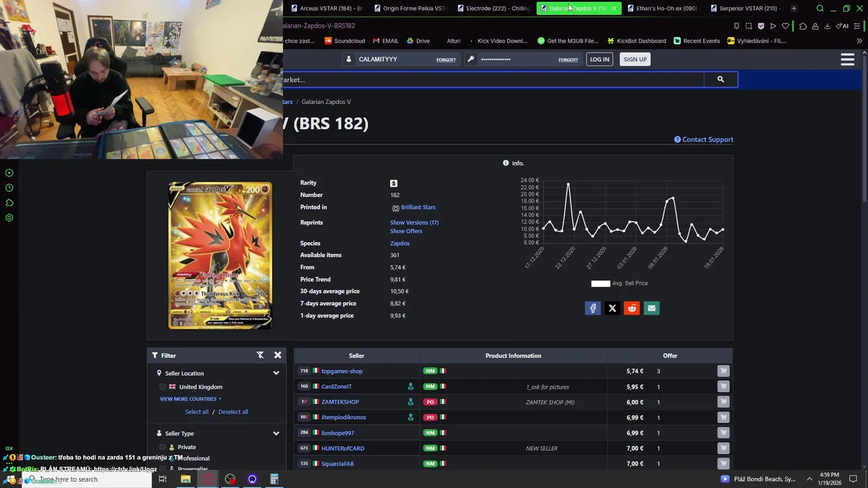Share the card on Facebook
The image size is (868, 488).
click(593, 308)
